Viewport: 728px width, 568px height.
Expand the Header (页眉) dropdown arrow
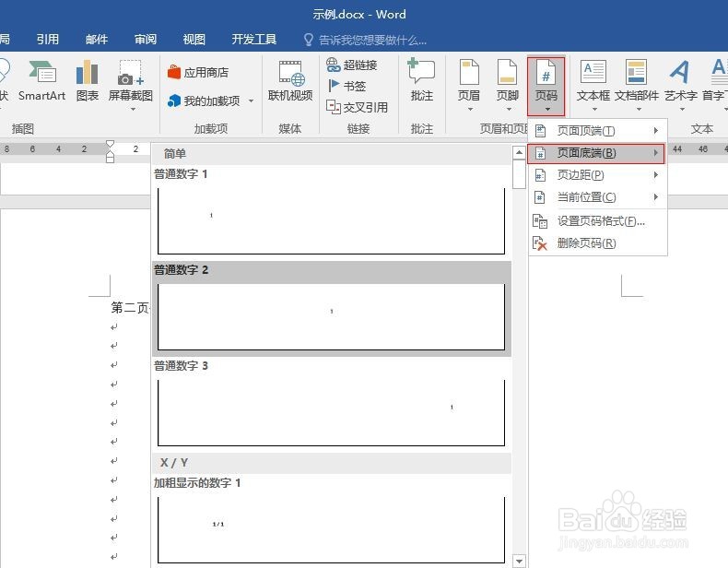click(x=470, y=110)
